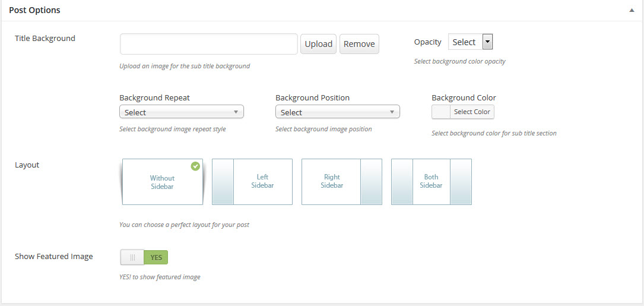Viewport: 644px width, 306px height.
Task: Choose the Without Sidebar layout
Action: 162,182
